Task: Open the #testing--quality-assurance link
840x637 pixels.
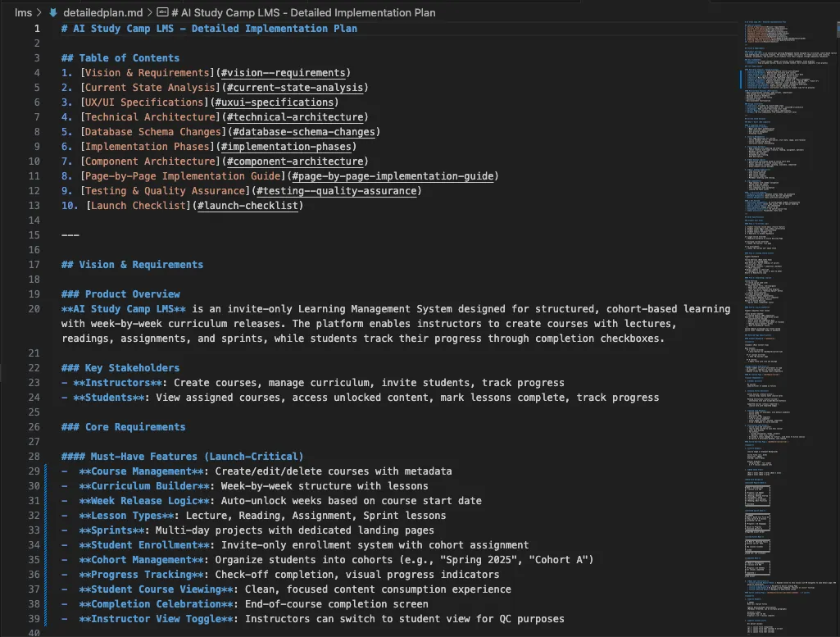Action: click(x=336, y=191)
